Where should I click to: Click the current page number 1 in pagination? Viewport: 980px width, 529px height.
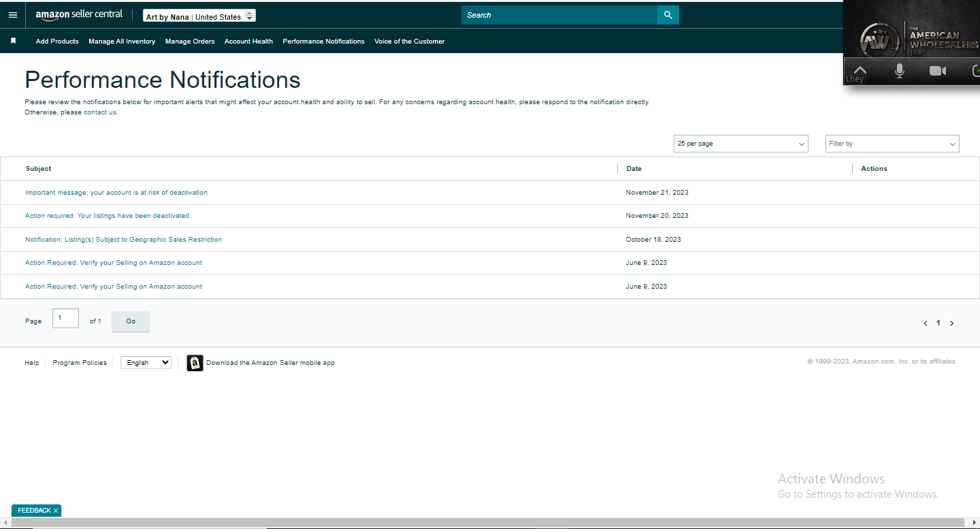tap(938, 323)
